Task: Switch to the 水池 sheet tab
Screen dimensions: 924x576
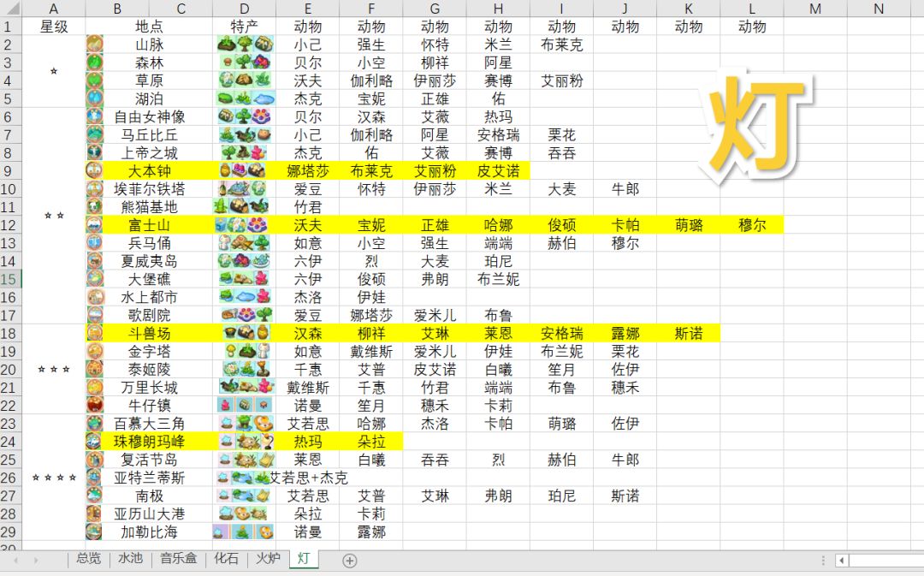Action: click(130, 558)
